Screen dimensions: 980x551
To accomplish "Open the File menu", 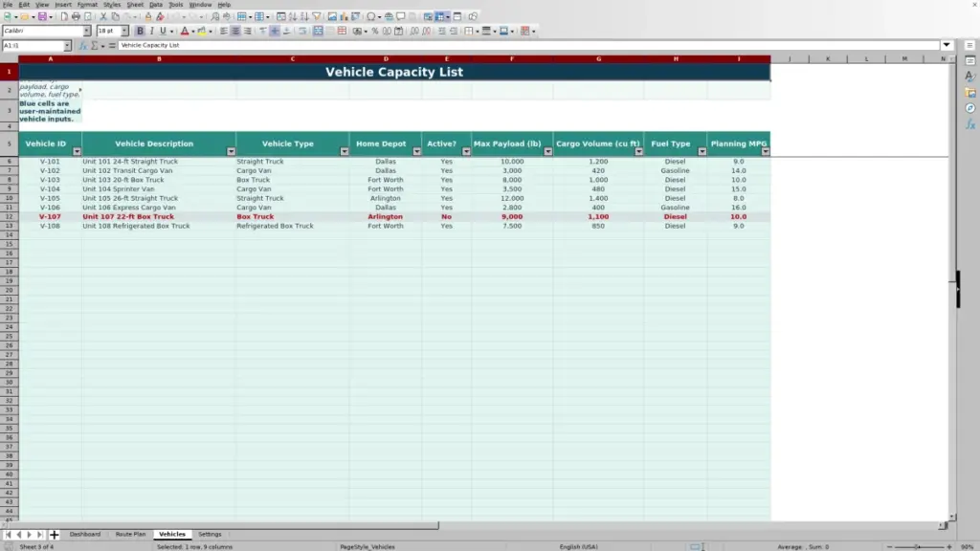I will 8,5.
